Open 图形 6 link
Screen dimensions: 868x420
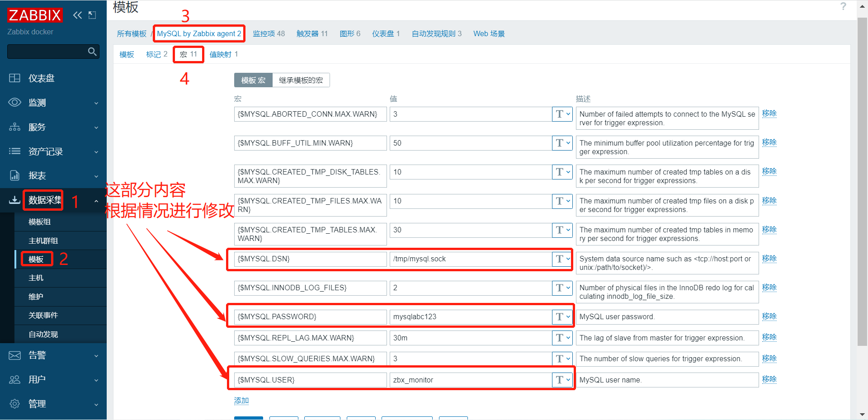click(350, 34)
